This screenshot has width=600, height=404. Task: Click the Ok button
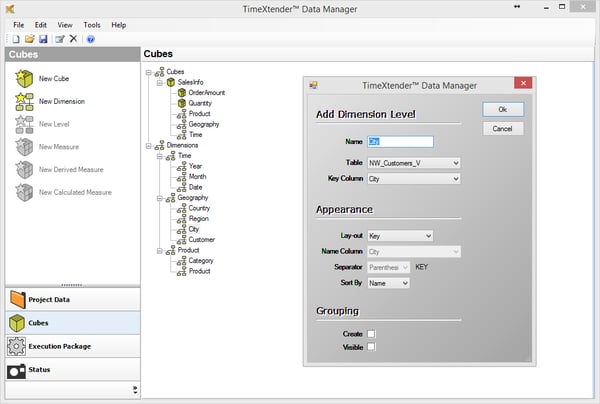[x=503, y=109]
